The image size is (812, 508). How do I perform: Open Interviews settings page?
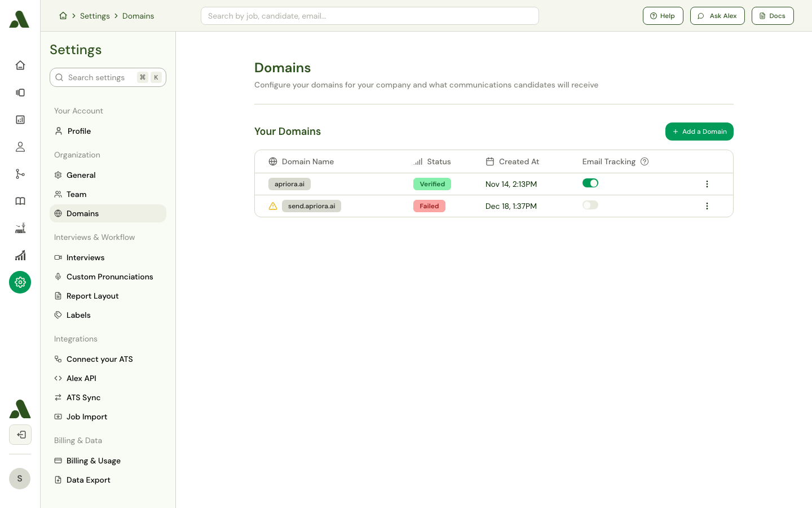pyautogui.click(x=108, y=257)
